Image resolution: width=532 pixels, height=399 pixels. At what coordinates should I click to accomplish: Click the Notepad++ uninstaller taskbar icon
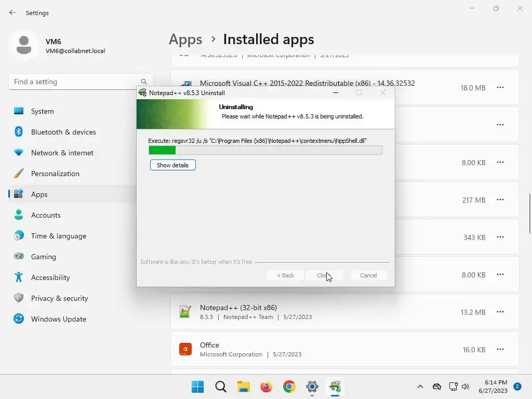click(x=335, y=387)
